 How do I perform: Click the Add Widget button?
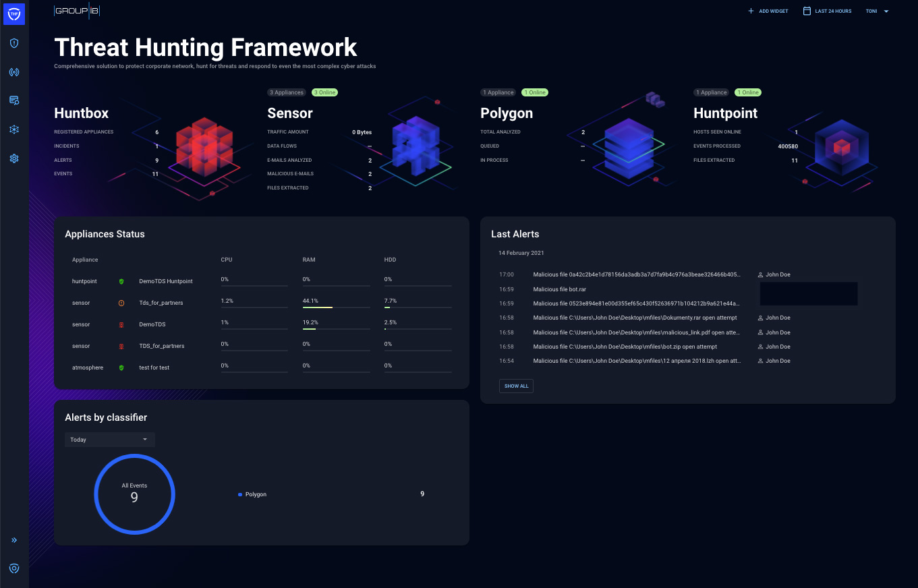(768, 11)
